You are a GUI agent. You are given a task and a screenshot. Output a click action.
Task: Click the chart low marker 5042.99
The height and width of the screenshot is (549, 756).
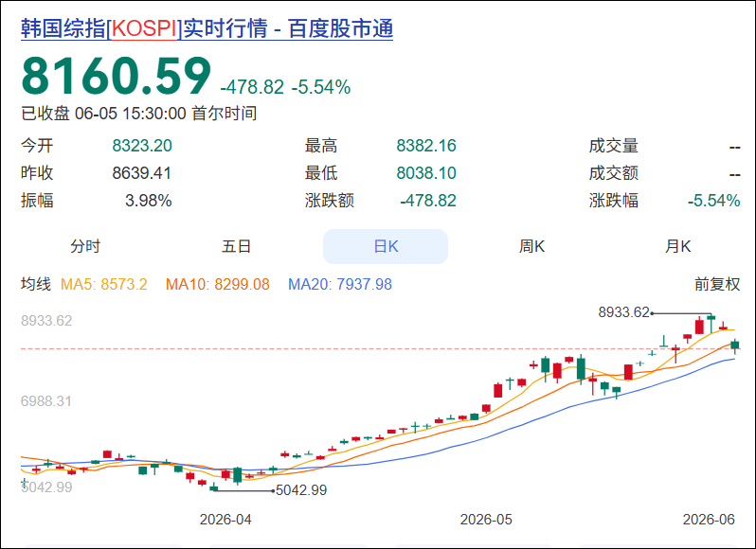(301, 490)
